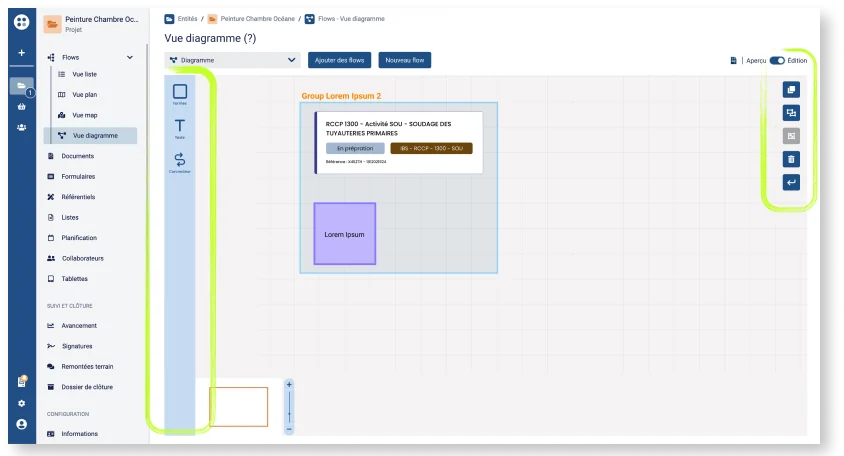Open the Diagramme dropdown
The height and width of the screenshot is (456, 844).
tap(233, 60)
